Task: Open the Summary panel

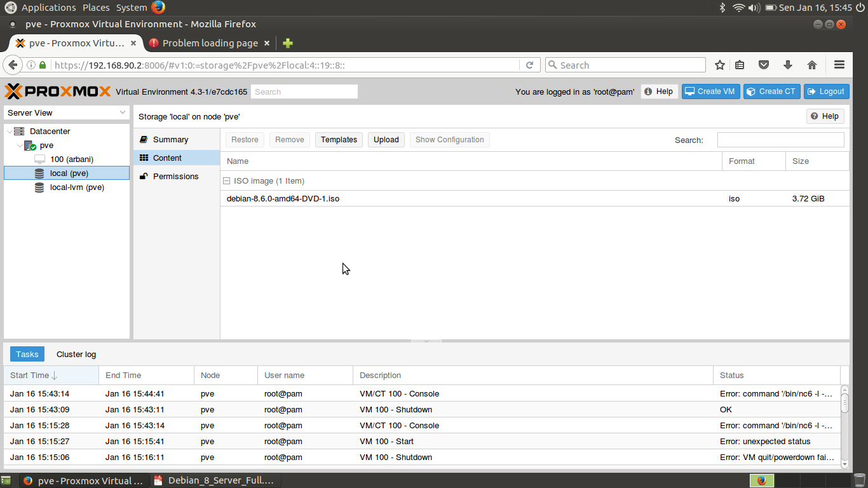Action: (177, 140)
